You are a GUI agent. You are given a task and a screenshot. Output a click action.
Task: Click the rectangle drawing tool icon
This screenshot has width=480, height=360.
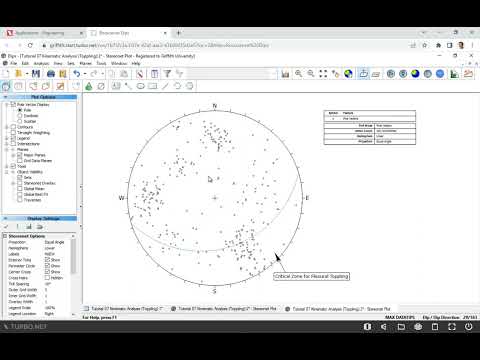click(153, 86)
